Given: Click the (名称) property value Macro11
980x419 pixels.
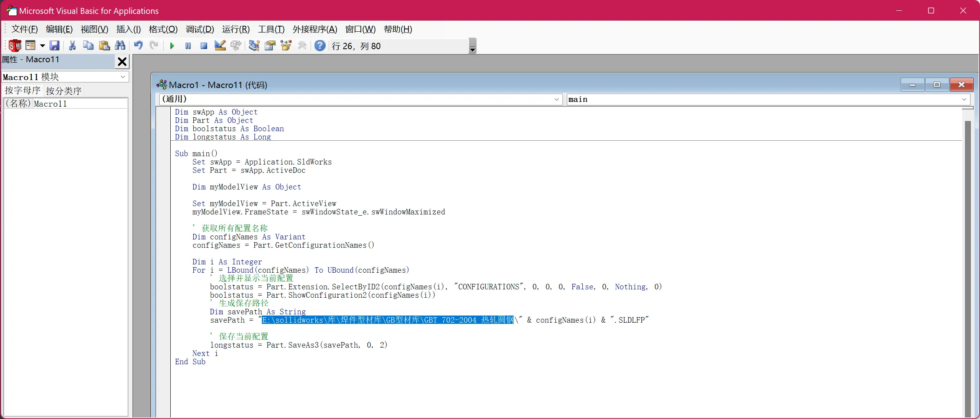Looking at the screenshot, I should point(80,104).
